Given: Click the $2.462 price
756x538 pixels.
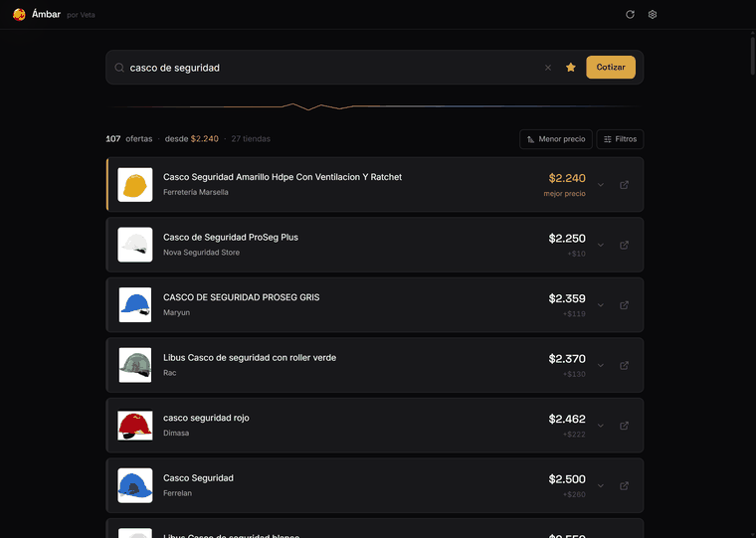Looking at the screenshot, I should click(x=567, y=420).
